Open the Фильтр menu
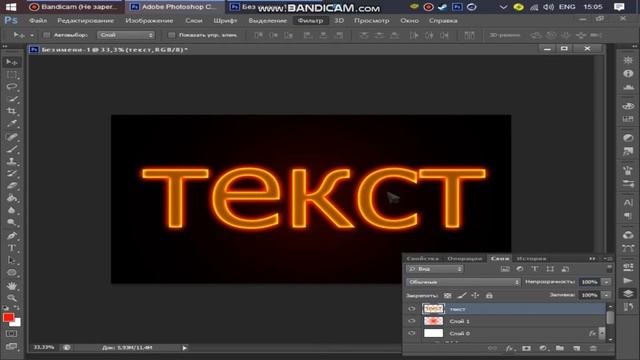Screen dimensions: 640x360 tap(311, 20)
